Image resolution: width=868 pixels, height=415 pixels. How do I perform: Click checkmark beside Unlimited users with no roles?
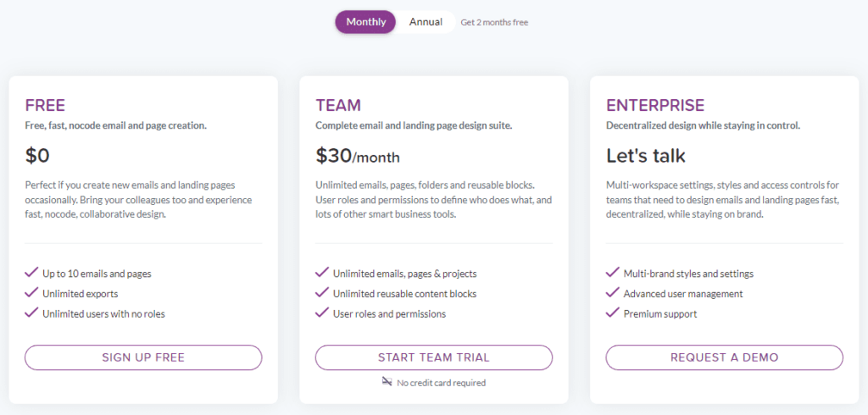point(31,313)
